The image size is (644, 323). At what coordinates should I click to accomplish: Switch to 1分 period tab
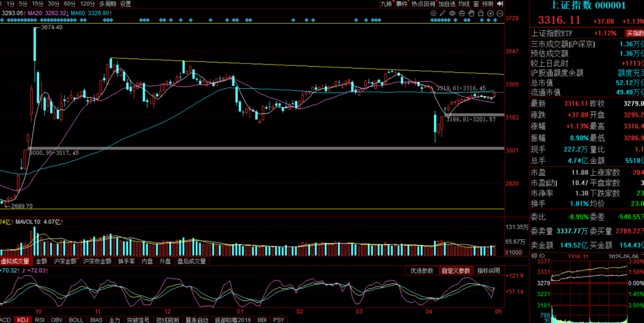click(x=10, y=4)
